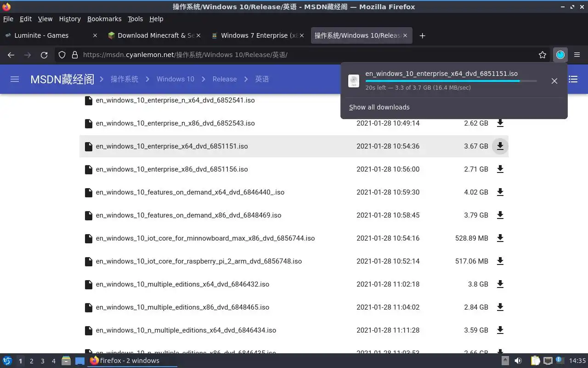Switch list view using the header icon
The width and height of the screenshot is (588, 368).
[573, 79]
